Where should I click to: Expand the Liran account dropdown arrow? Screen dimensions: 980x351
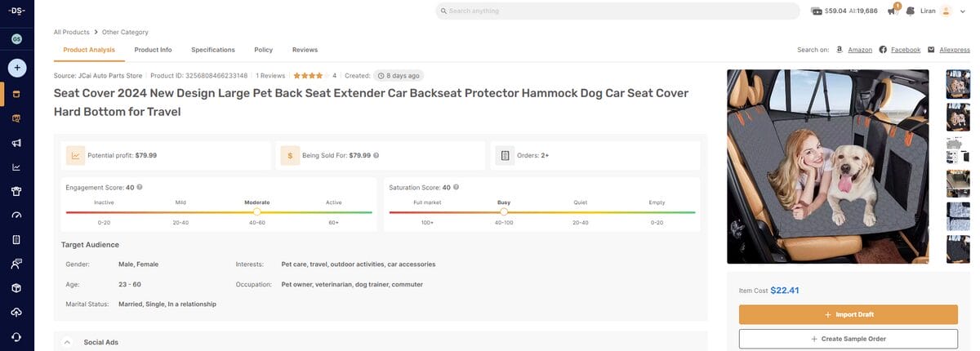[963, 11]
